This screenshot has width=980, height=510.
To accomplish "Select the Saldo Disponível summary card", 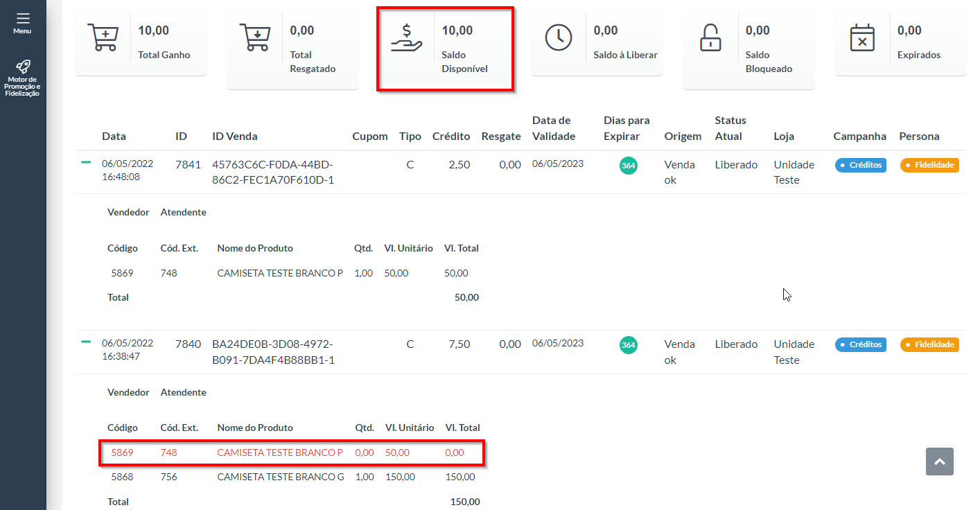I will 445,49.
